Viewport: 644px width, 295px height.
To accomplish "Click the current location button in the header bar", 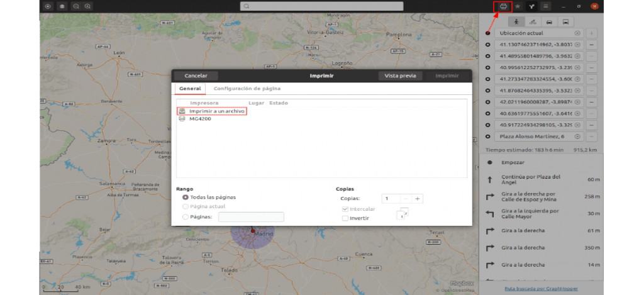I will coord(48,6).
